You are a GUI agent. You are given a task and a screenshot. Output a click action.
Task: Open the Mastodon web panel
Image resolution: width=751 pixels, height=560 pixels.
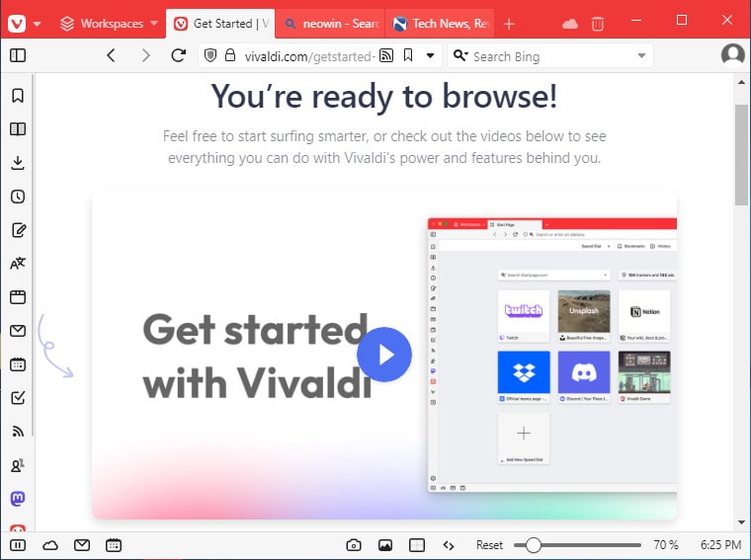click(18, 499)
